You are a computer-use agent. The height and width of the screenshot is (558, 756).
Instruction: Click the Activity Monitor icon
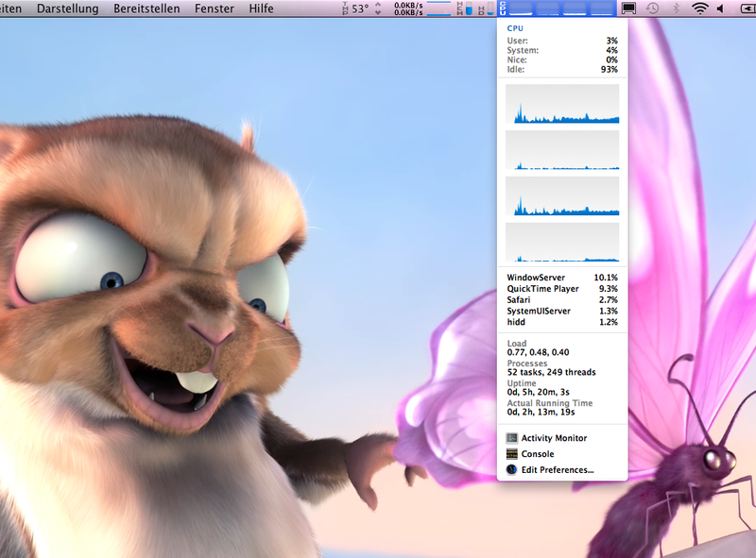(511, 438)
